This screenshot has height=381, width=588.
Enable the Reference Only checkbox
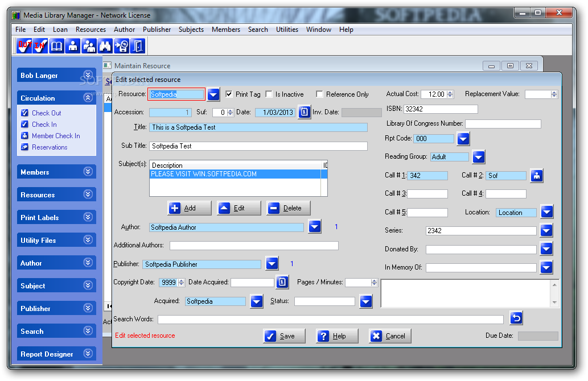319,94
